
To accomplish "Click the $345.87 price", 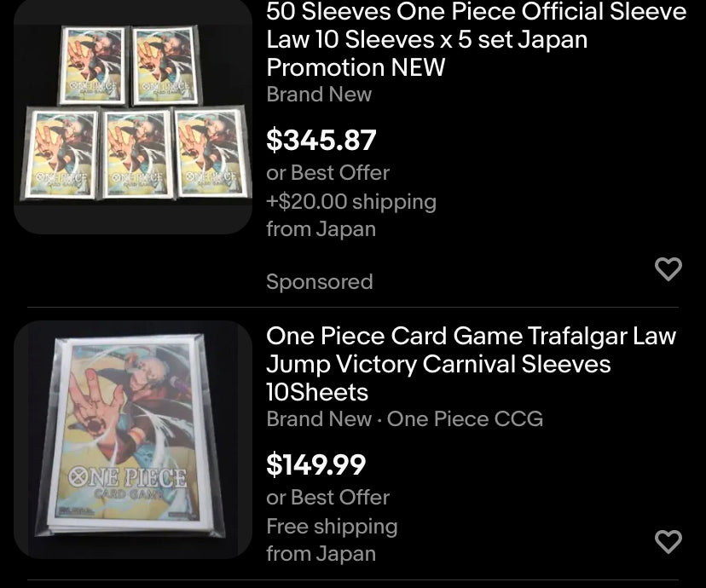I will (321, 140).
